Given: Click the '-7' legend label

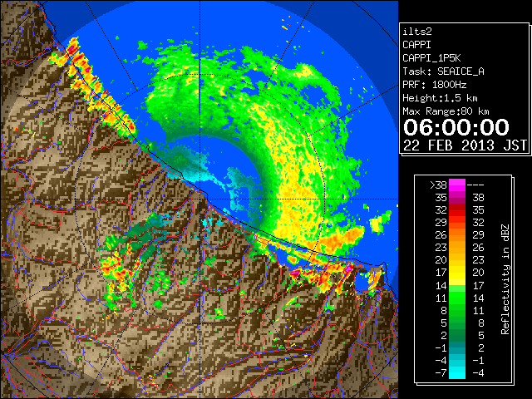Looking at the screenshot, I should (x=441, y=372).
